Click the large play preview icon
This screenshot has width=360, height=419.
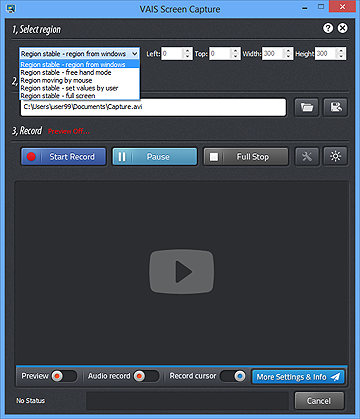[x=182, y=272]
